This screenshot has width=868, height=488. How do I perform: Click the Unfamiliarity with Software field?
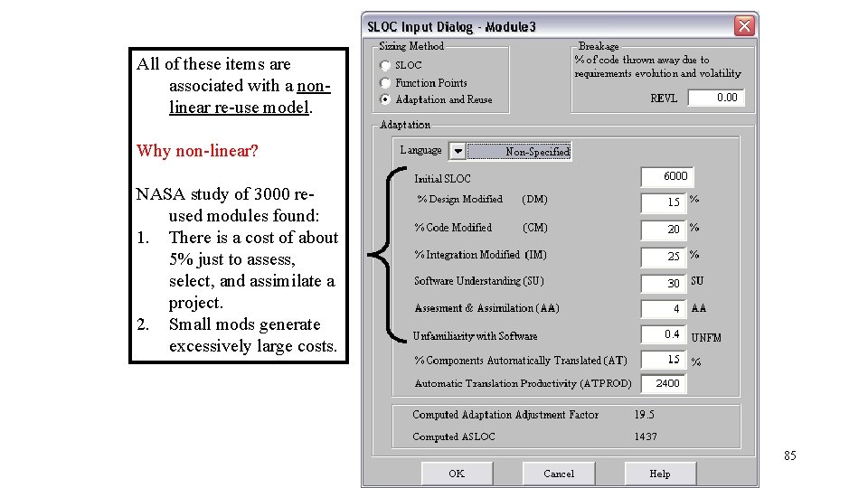pos(663,334)
